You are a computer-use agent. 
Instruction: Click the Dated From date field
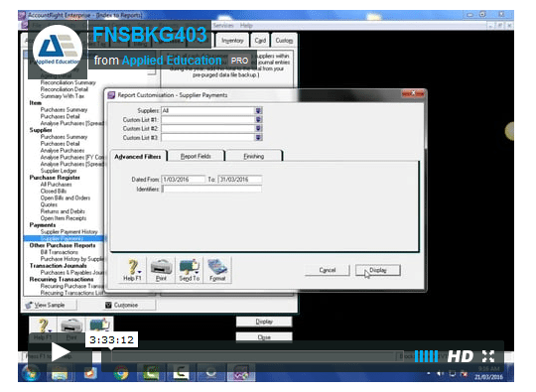(183, 180)
